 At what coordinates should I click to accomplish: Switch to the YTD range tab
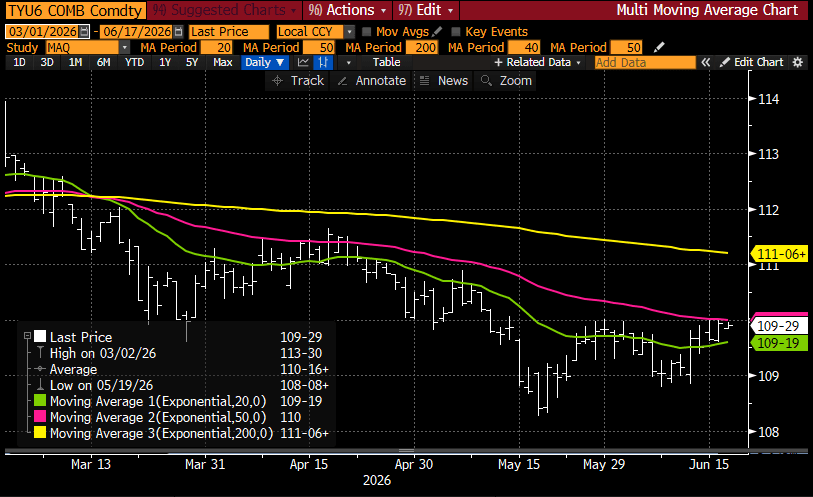(135, 63)
